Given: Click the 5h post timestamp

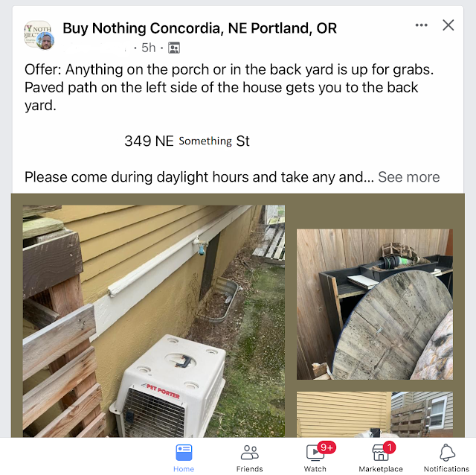Looking at the screenshot, I should [149, 48].
